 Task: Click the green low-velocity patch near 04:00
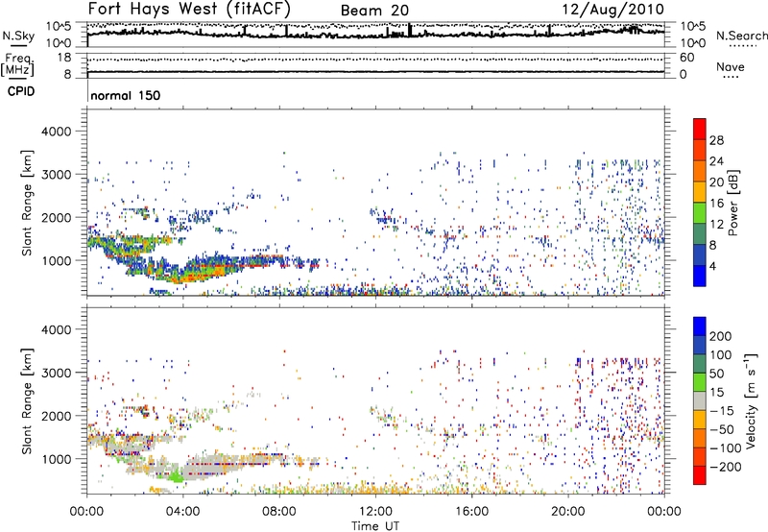click(x=176, y=475)
